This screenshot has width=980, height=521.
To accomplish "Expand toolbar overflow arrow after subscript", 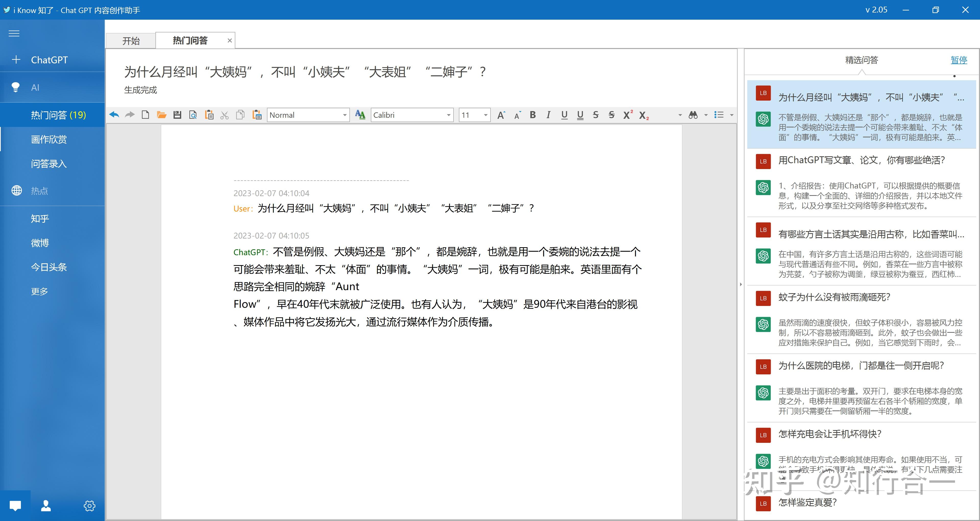I will click(680, 115).
